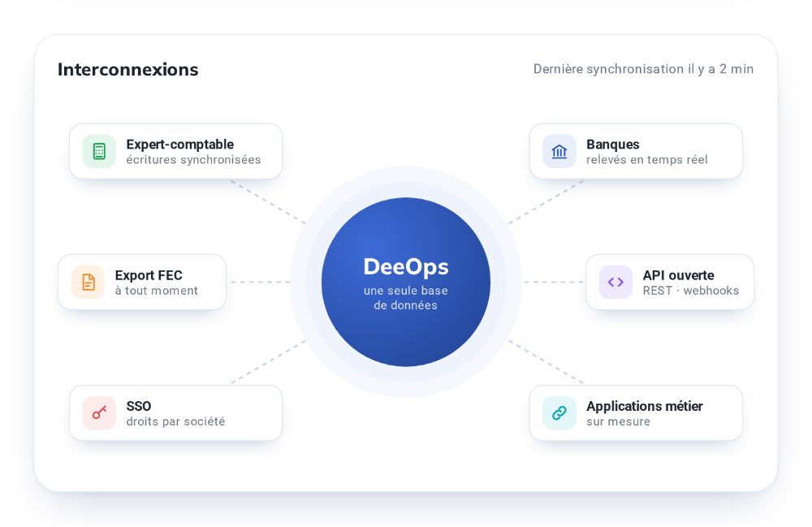Image resolution: width=812 pixels, height=527 pixels.
Task: Select the Applications métier card title
Action: click(x=644, y=406)
